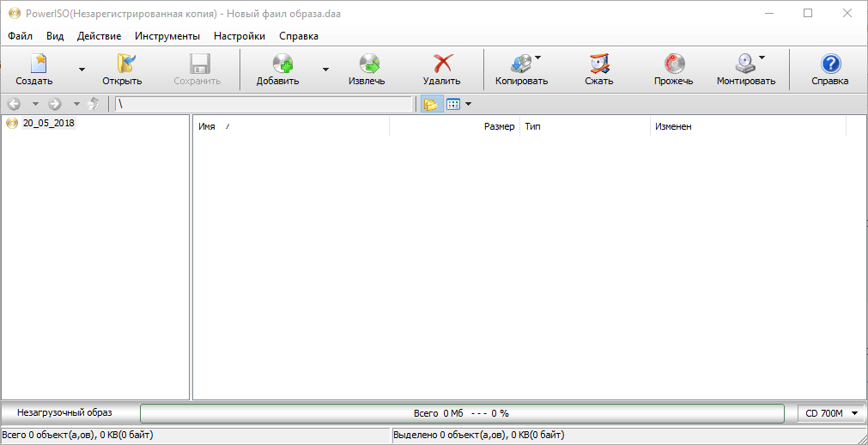Open the Файл menu
This screenshot has width=868, height=445.
21,36
